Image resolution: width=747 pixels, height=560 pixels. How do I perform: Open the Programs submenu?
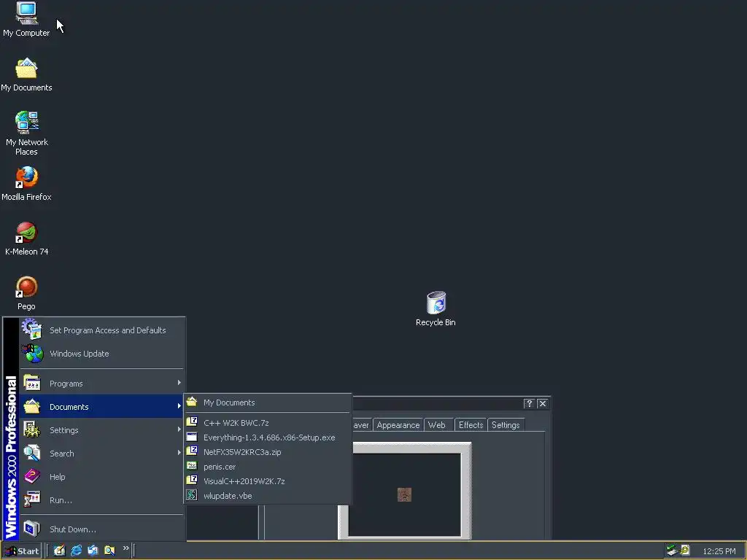(101, 384)
